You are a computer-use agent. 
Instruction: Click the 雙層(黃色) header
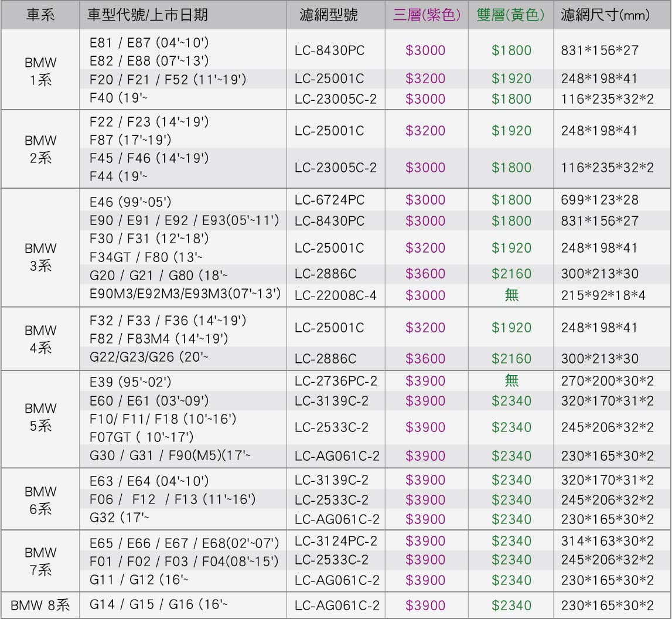(x=510, y=15)
